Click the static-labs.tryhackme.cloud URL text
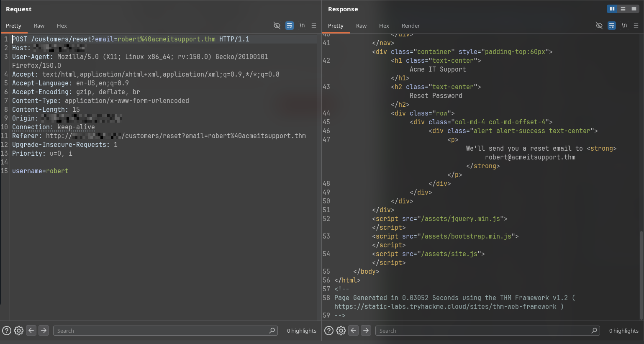This screenshot has height=344, width=644. point(445,306)
